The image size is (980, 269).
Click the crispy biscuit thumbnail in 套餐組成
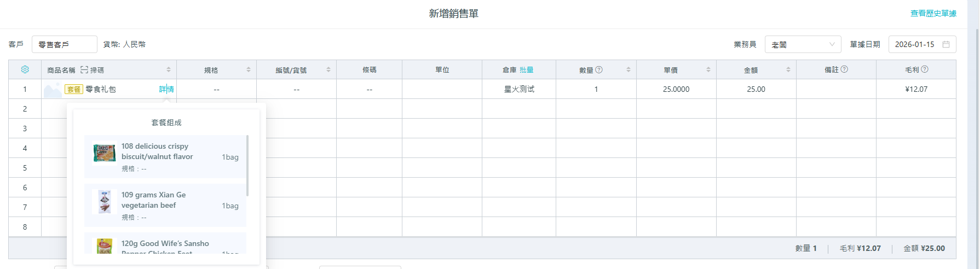pyautogui.click(x=104, y=153)
